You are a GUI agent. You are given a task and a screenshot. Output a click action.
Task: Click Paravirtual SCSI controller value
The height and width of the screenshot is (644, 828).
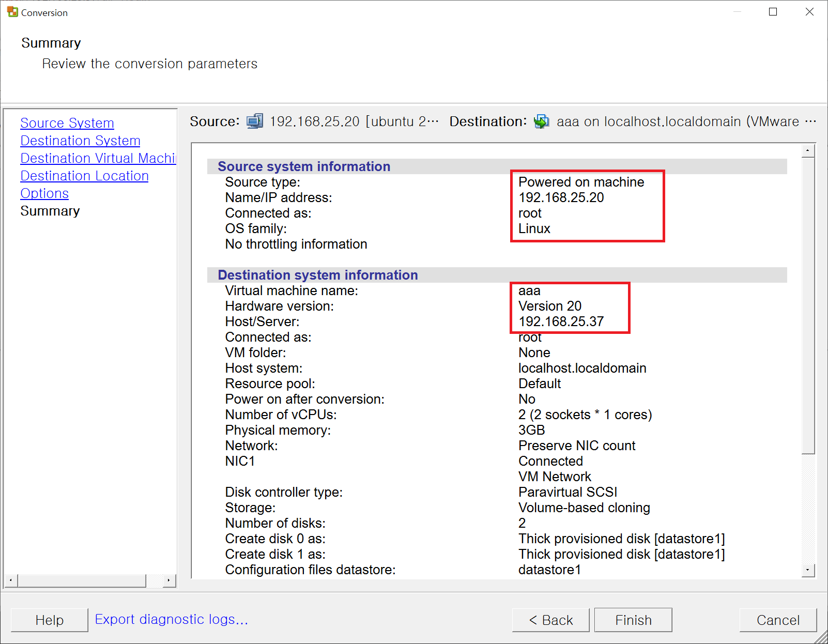point(568,492)
